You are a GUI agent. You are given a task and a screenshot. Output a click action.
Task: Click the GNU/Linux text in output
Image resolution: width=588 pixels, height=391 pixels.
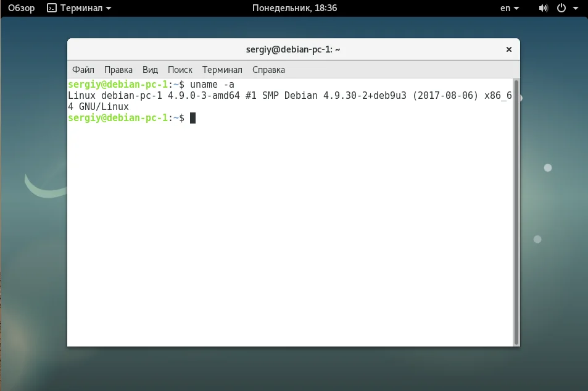pos(104,107)
